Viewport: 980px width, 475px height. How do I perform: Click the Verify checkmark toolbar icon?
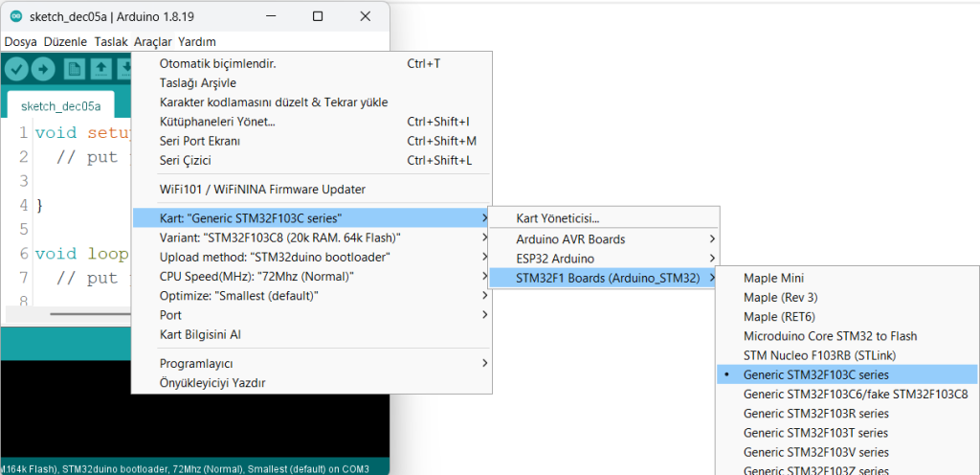[x=16, y=69]
